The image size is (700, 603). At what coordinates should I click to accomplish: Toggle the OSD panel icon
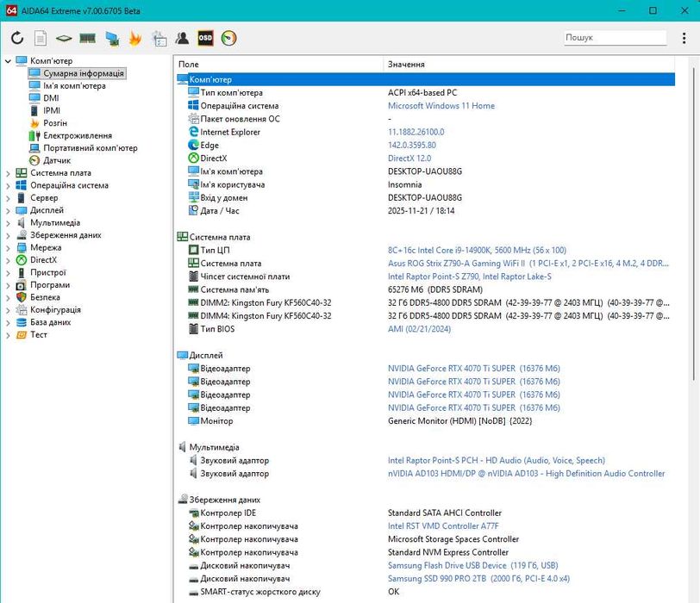[x=205, y=38]
